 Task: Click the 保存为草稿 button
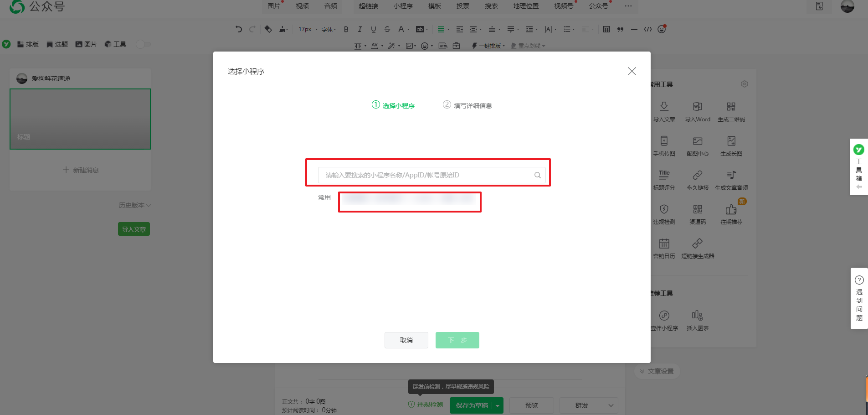pos(472,405)
